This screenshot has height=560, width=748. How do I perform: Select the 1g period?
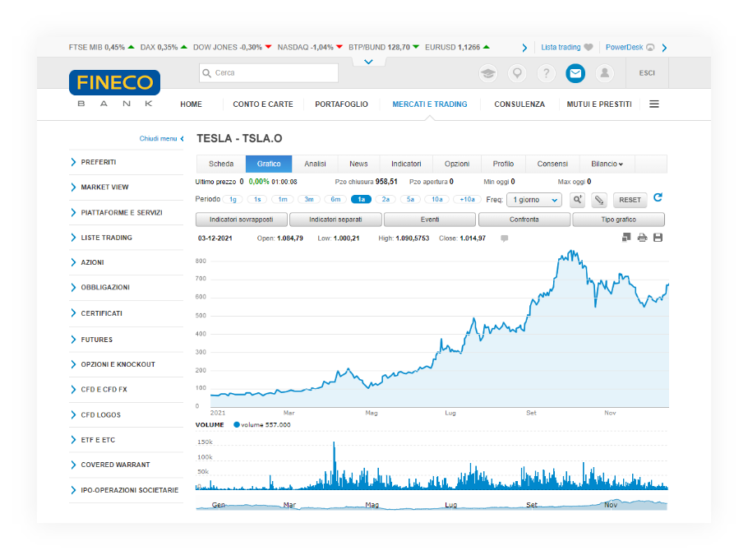pos(233,200)
